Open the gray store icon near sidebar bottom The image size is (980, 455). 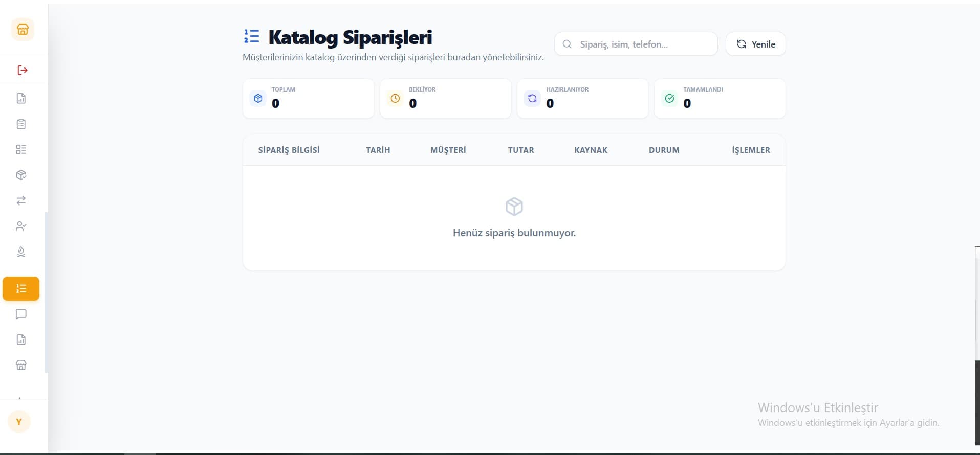[x=21, y=365]
